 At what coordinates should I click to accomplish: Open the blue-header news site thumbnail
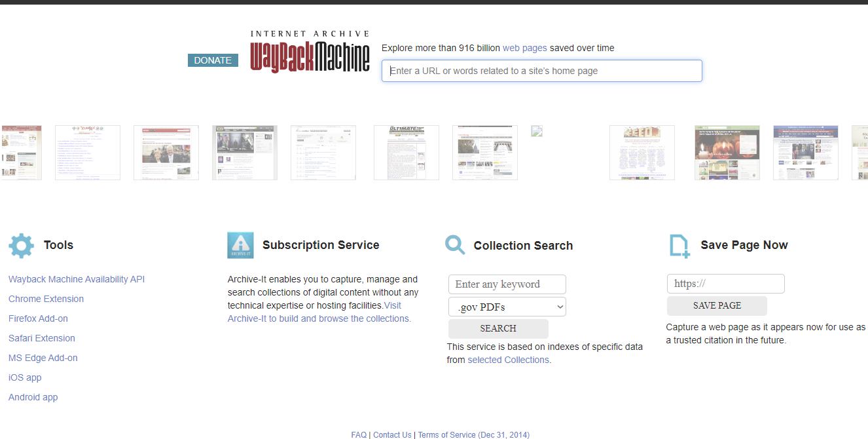pos(806,153)
